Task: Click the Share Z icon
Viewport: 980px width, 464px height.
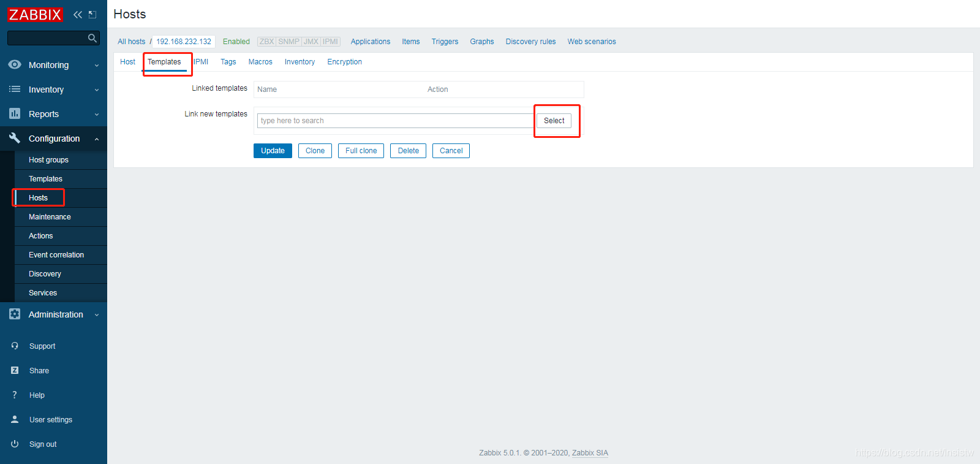Action: coord(15,370)
